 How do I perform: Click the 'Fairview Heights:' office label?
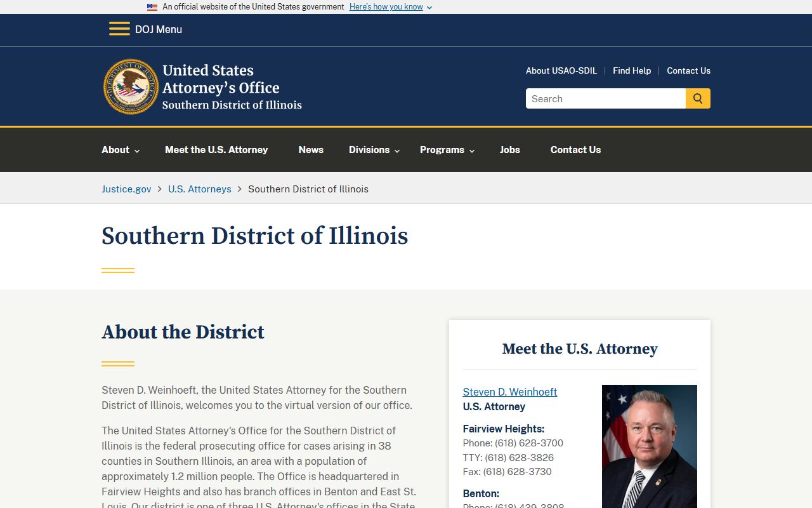point(504,429)
